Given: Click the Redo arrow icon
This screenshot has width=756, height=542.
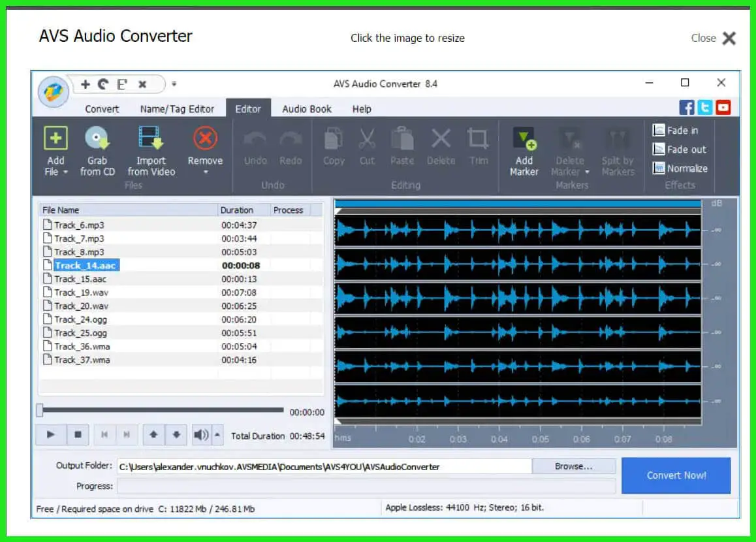Looking at the screenshot, I should pos(291,139).
